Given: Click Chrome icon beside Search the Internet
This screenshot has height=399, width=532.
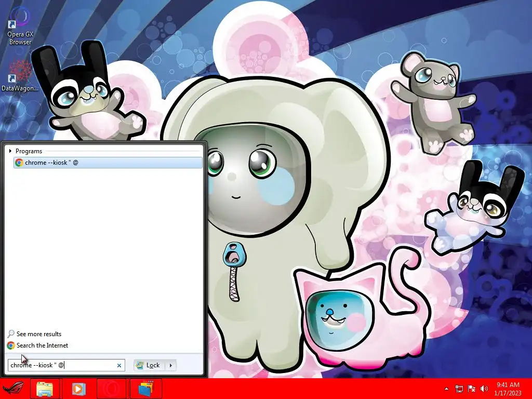Looking at the screenshot, I should (11, 345).
